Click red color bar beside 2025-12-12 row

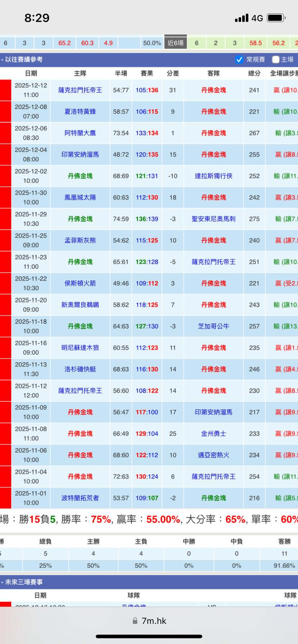click(x=5, y=90)
